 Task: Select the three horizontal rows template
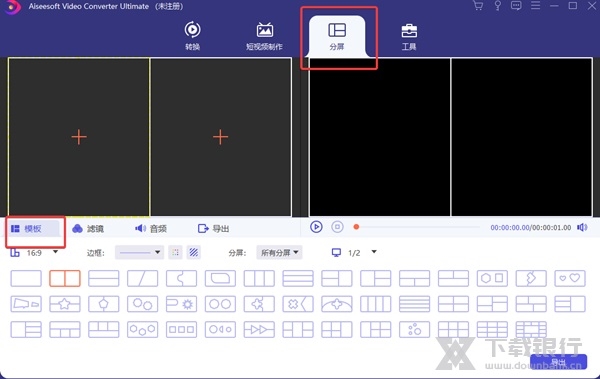(x=298, y=278)
